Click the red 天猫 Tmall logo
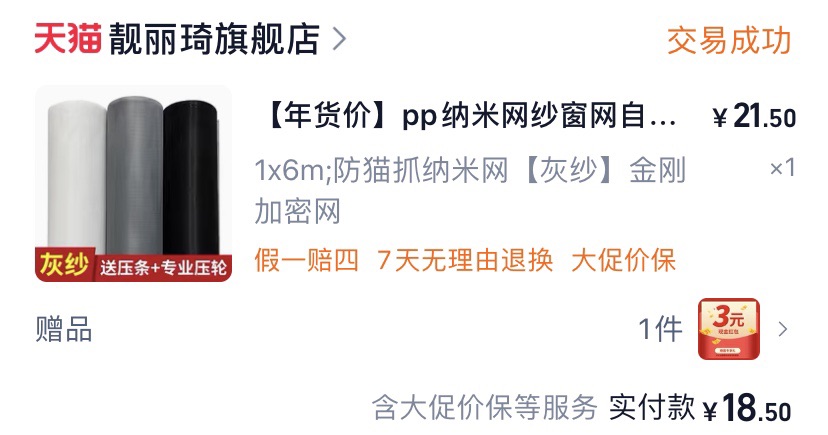The width and height of the screenshot is (828, 435). [x=68, y=39]
